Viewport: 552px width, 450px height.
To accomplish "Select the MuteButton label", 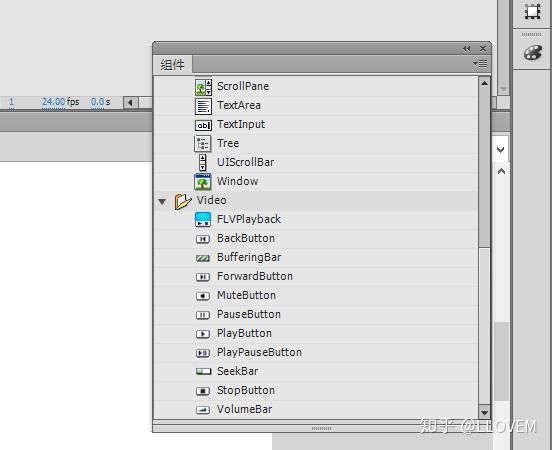I will [246, 295].
